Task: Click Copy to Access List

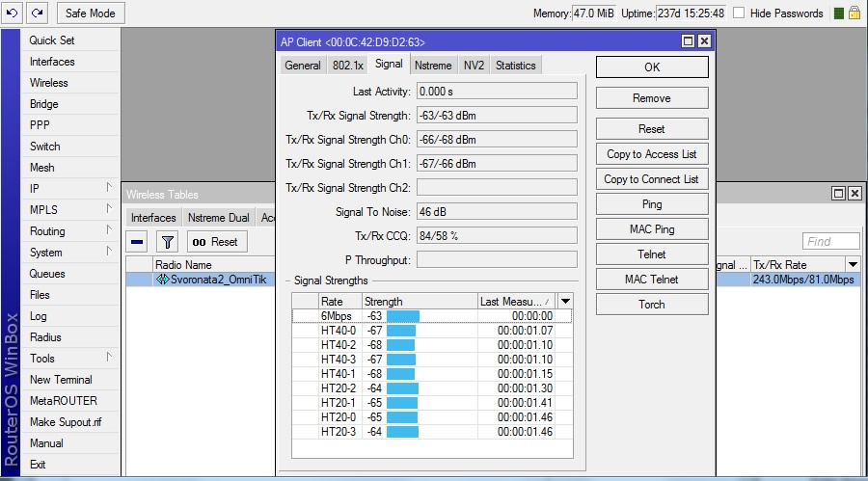Action: click(x=652, y=154)
